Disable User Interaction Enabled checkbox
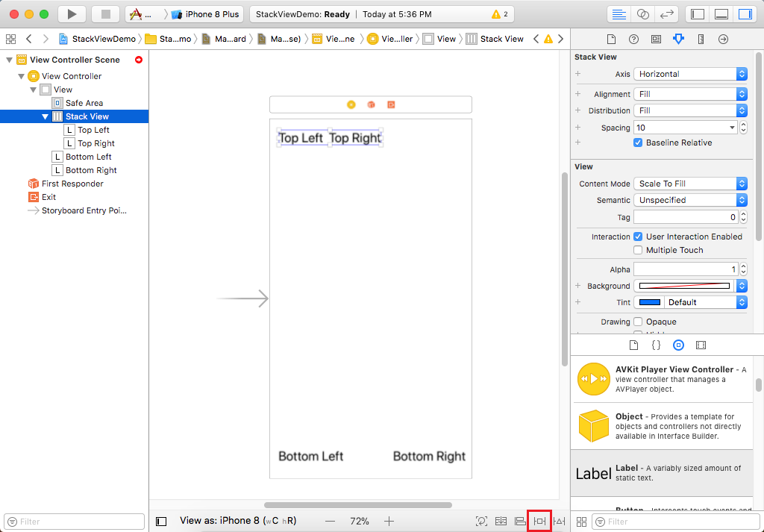This screenshot has width=764, height=532. [638, 237]
